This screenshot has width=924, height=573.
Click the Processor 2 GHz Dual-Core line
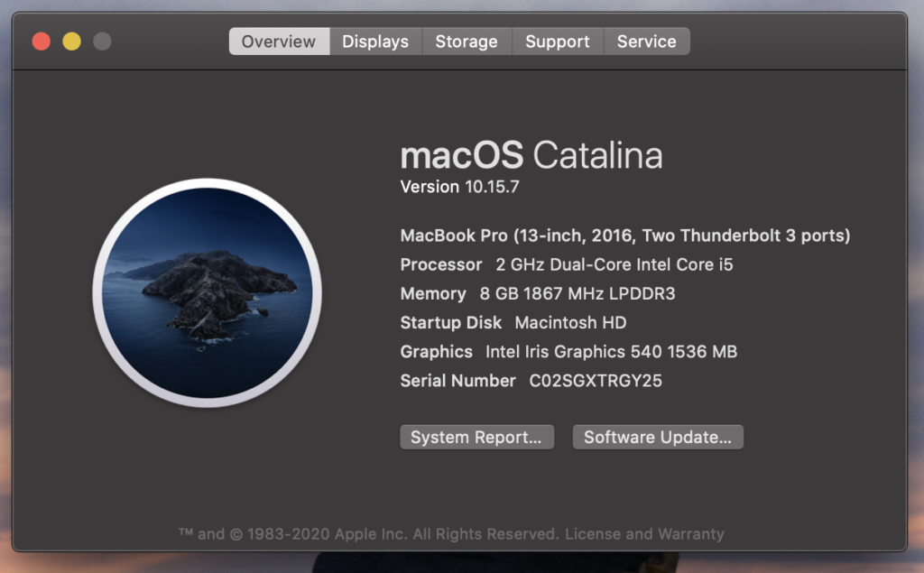566,265
